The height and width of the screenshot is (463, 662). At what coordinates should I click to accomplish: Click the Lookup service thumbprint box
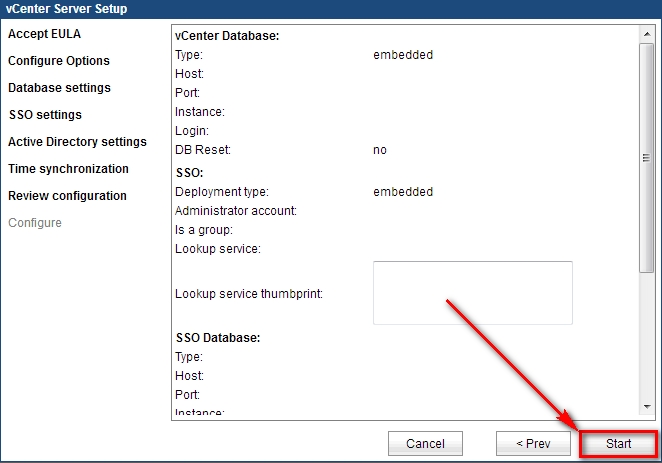pos(473,293)
